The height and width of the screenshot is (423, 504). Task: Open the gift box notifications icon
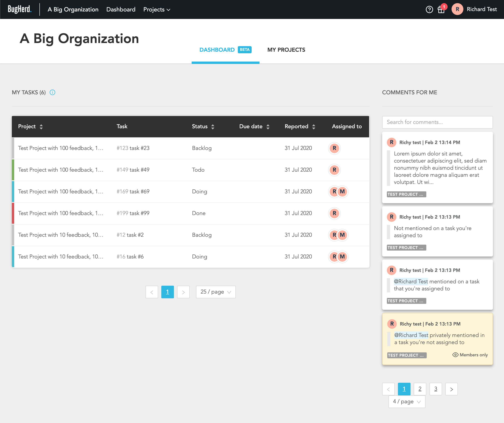tap(441, 10)
